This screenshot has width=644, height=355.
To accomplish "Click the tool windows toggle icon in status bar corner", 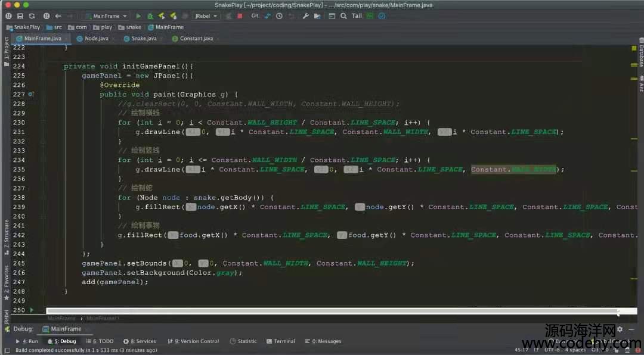I will point(7,350).
